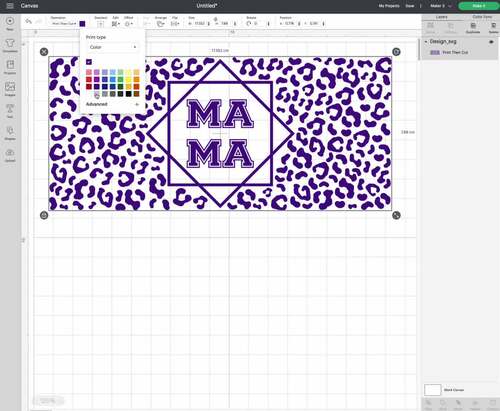The image size is (500, 411).
Task: Pick the orange color swatch
Action: click(x=136, y=79)
